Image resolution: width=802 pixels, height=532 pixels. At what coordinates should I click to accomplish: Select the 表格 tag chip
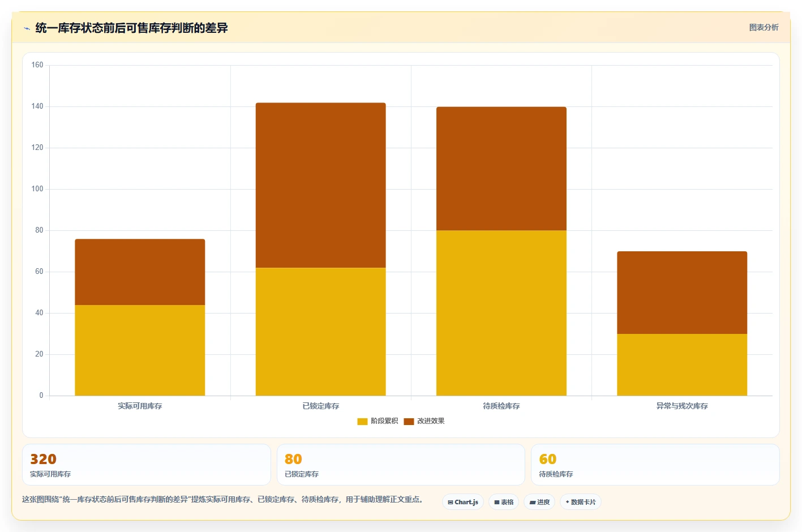504,502
